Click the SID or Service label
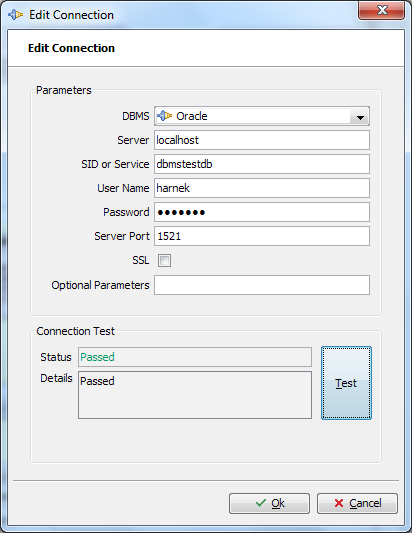Image resolution: width=412 pixels, height=533 pixels. [115, 164]
